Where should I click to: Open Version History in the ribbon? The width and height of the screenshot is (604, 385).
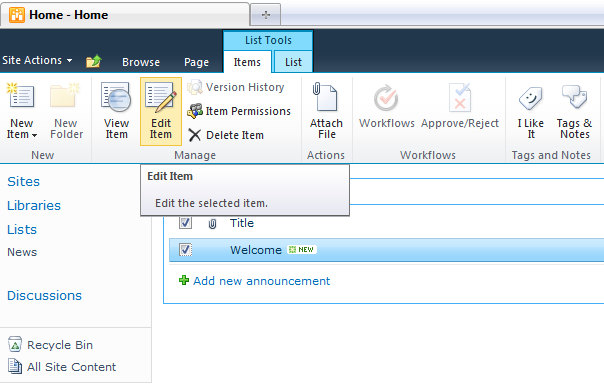[236, 87]
